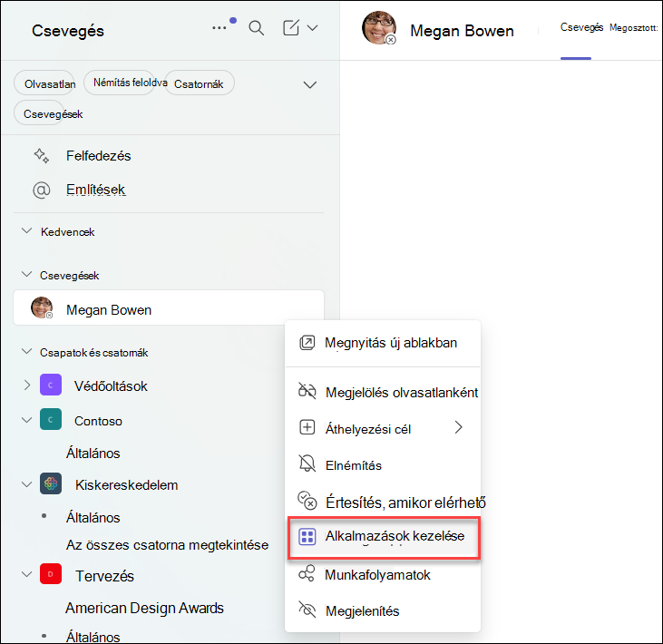Click the crossed-eye Megjelenítés icon

(307, 610)
